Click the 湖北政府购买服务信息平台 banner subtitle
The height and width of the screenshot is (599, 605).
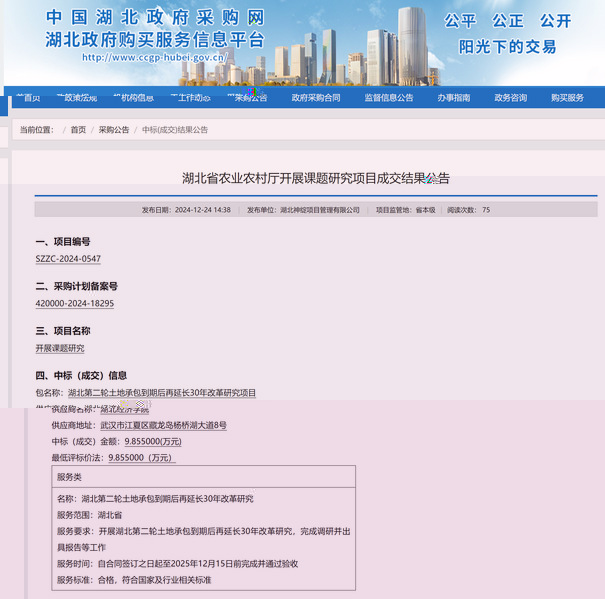point(155,39)
